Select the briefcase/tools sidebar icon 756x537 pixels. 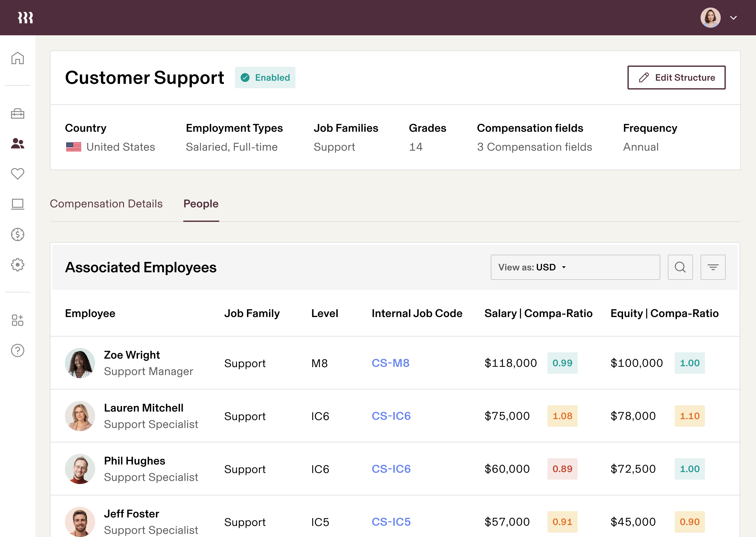click(x=17, y=114)
